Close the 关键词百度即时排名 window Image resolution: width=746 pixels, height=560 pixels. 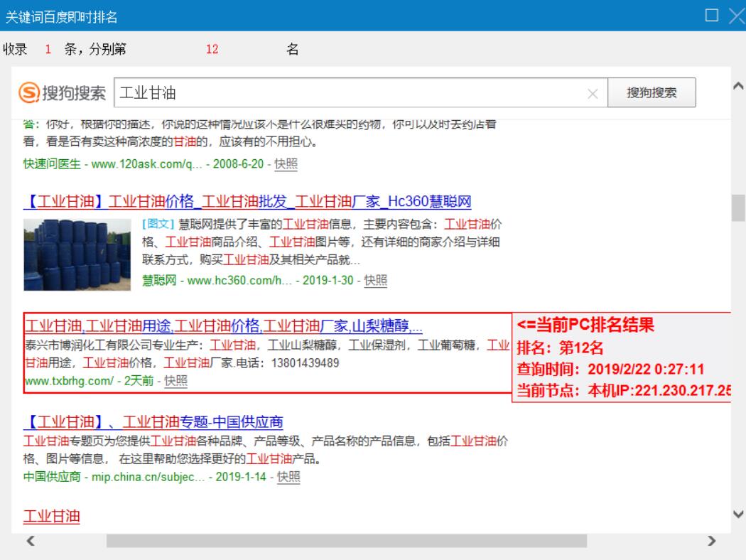click(x=737, y=15)
